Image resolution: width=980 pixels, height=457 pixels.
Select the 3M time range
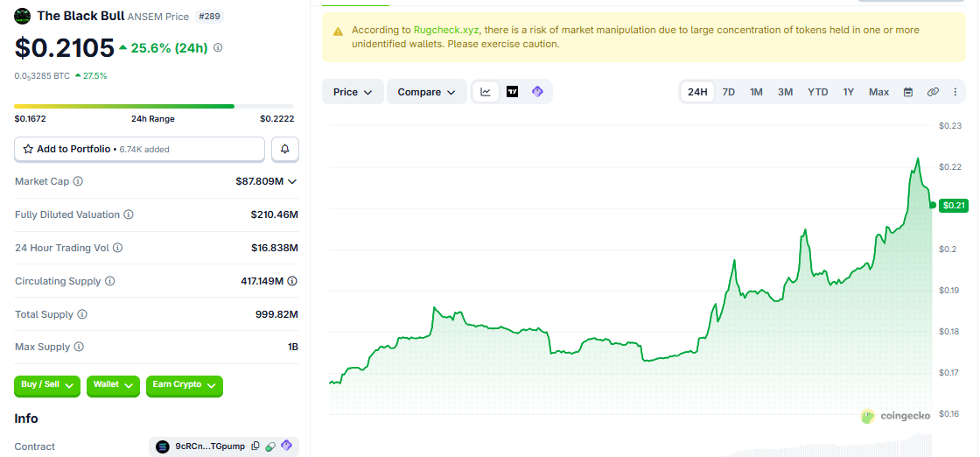point(785,92)
